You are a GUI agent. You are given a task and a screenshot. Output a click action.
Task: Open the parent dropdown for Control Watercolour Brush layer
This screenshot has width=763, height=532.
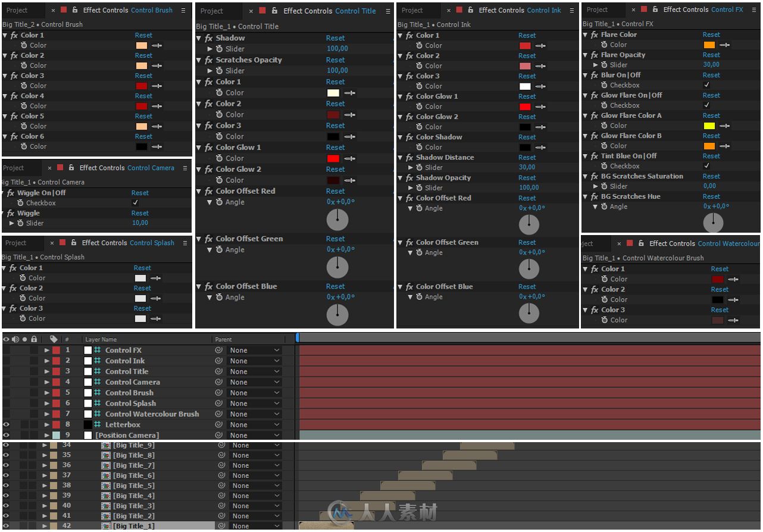(x=254, y=414)
